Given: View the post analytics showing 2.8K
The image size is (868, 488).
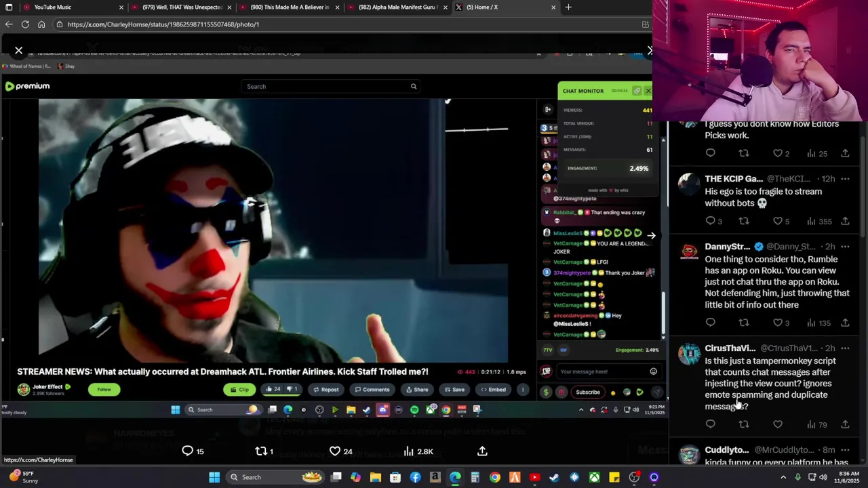Looking at the screenshot, I should click(418, 451).
